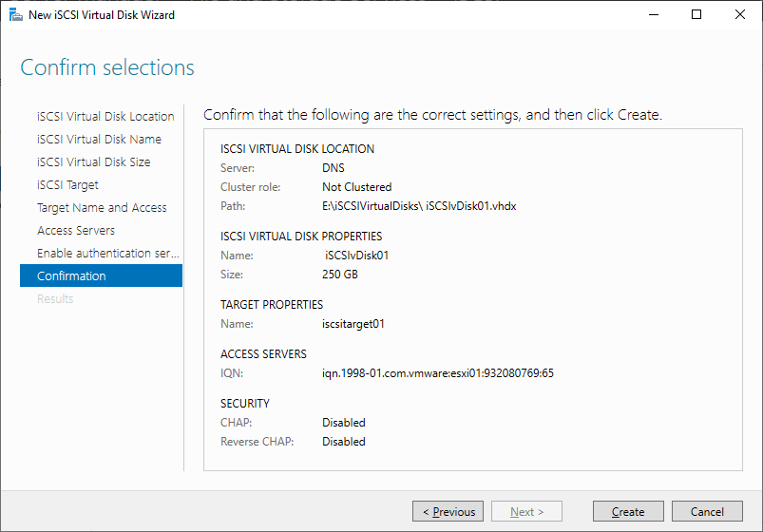
Task: Go to iSCSI Virtual Disk Location step
Action: pos(105,116)
